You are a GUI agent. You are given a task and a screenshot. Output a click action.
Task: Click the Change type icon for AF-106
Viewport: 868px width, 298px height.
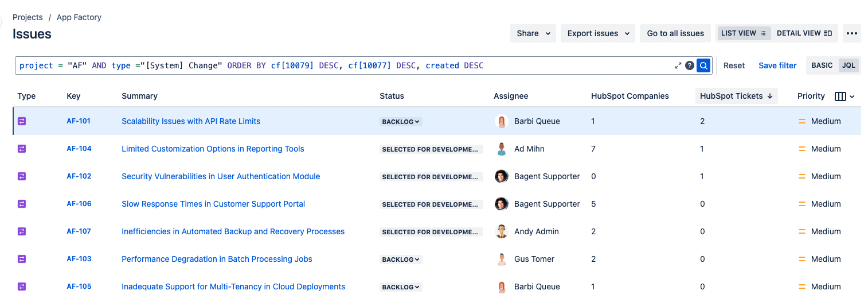[x=22, y=204]
